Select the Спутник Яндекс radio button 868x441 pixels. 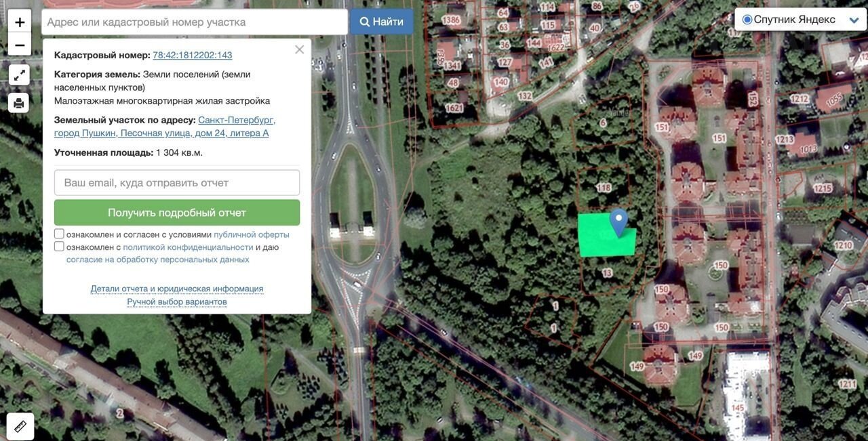[747, 20]
